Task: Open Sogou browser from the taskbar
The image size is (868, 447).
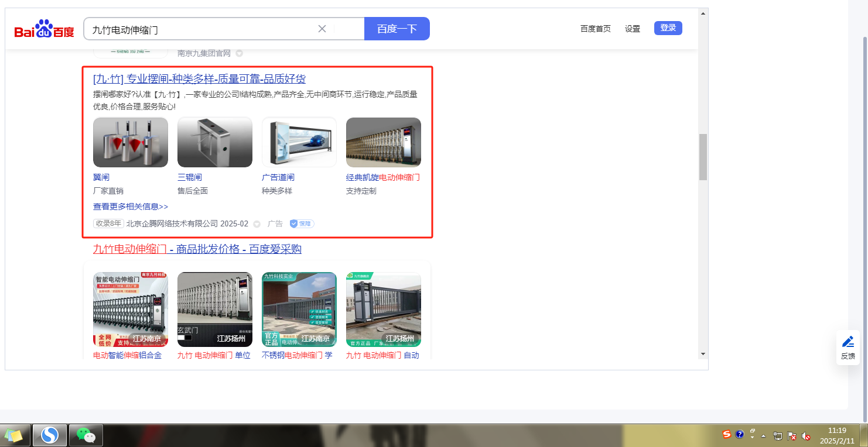Action: point(50,435)
